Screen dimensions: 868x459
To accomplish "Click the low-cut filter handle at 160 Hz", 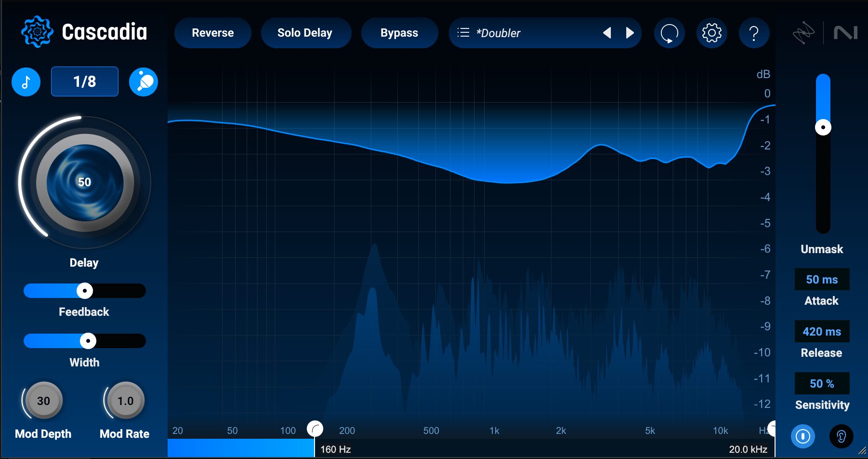I will [x=315, y=428].
